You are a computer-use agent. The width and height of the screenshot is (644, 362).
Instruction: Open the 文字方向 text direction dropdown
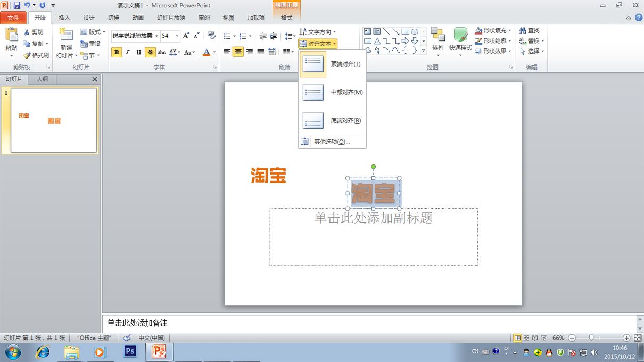(x=318, y=32)
